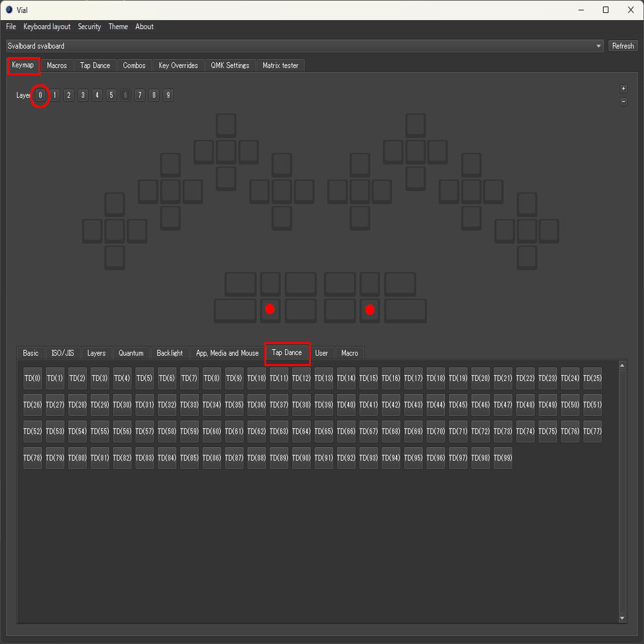Image resolution: width=644 pixels, height=644 pixels.
Task: Zoom out keyboard view with minus button
Action: pyautogui.click(x=623, y=102)
